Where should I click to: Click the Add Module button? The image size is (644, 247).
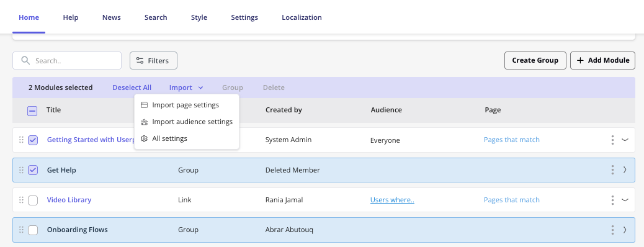(x=602, y=60)
